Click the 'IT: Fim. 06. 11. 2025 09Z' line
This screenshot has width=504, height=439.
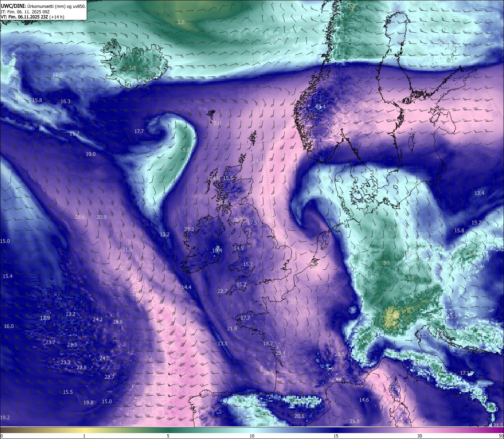pyautogui.click(x=25, y=12)
